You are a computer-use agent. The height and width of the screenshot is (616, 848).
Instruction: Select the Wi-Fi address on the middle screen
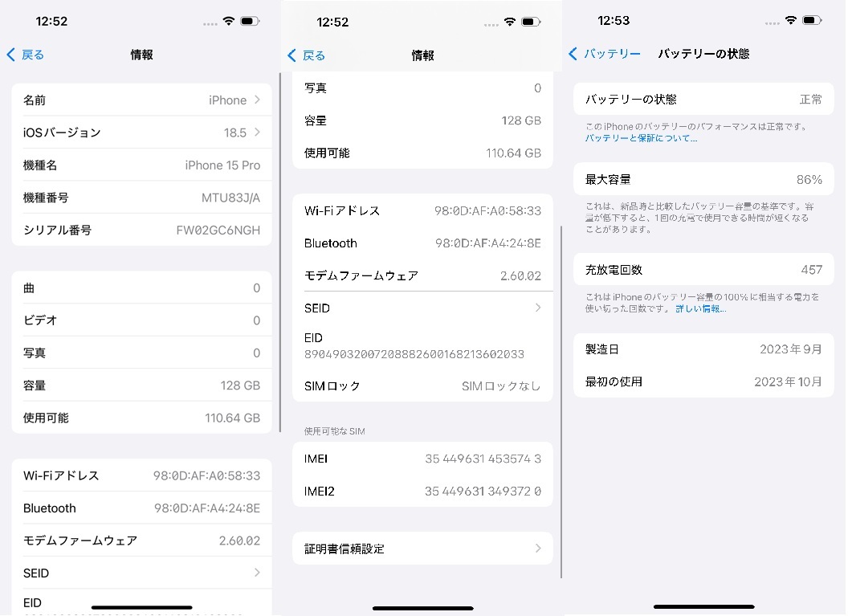tap(487, 211)
